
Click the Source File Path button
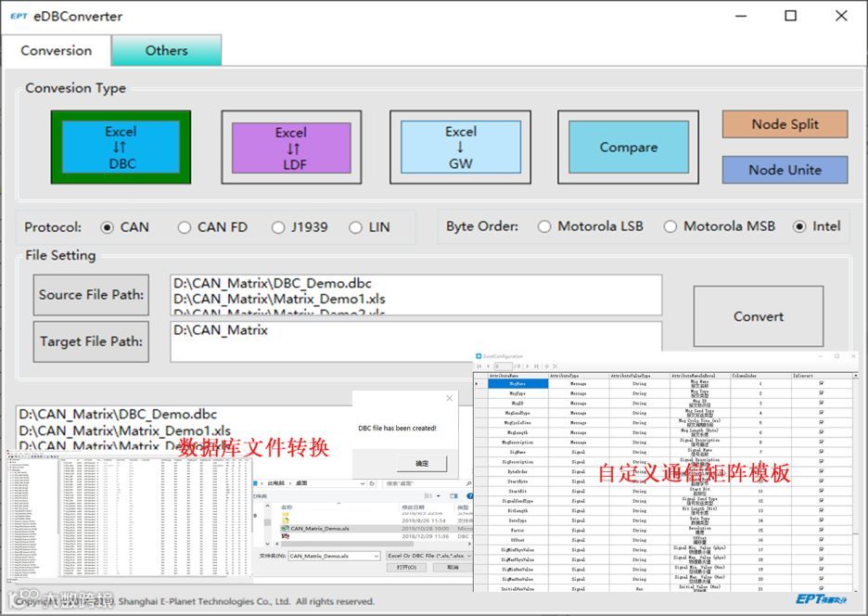[91, 295]
